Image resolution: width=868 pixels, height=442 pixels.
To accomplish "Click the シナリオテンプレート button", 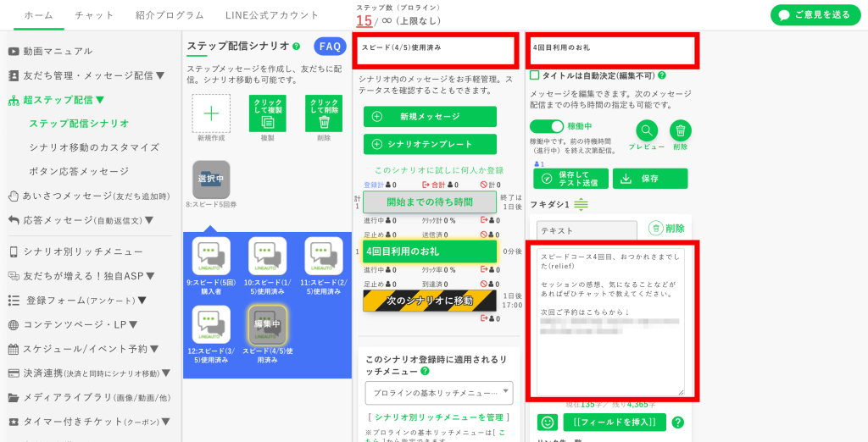I will (430, 145).
